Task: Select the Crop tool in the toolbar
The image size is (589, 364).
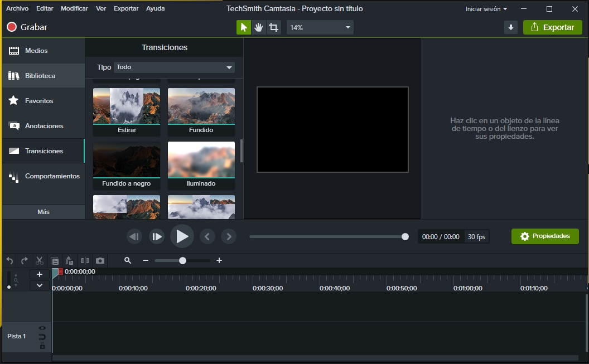Action: 273,27
